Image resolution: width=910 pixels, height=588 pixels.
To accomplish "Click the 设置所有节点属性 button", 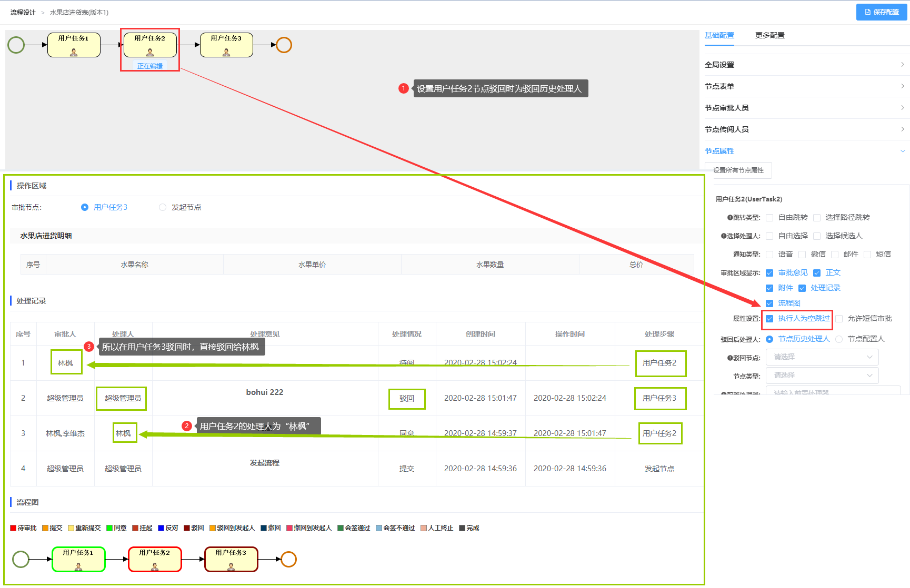I will 738,170.
